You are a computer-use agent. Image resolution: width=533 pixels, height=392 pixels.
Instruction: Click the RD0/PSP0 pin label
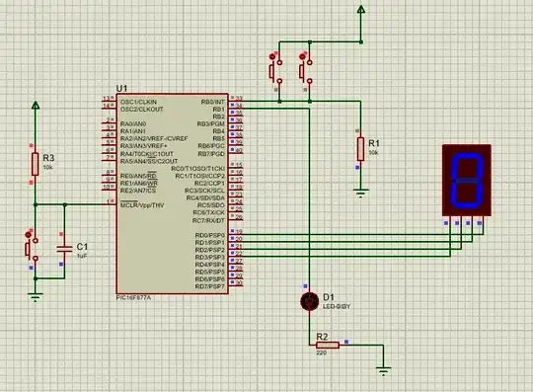(x=209, y=235)
